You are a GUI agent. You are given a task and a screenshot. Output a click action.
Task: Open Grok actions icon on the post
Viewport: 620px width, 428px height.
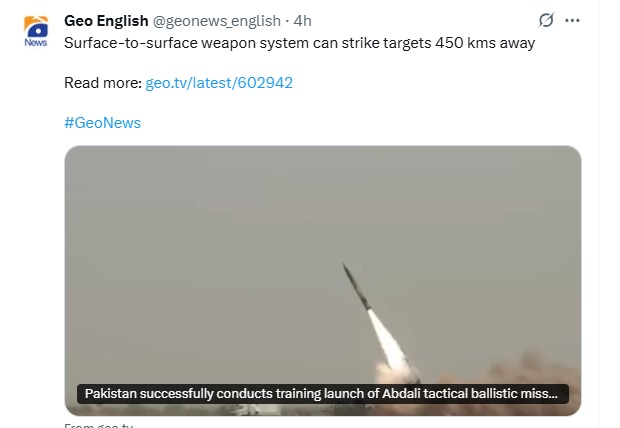[546, 20]
